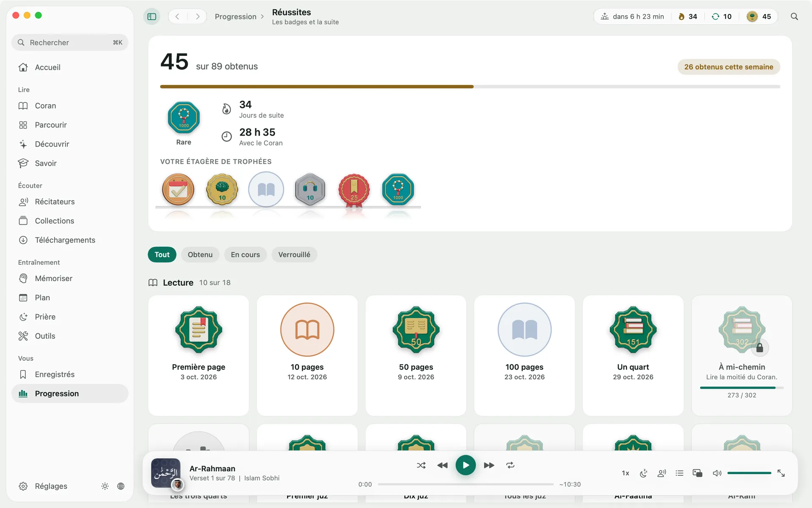The image size is (812, 508).
Task: Click the streak flame counter 34
Action: pos(688,17)
